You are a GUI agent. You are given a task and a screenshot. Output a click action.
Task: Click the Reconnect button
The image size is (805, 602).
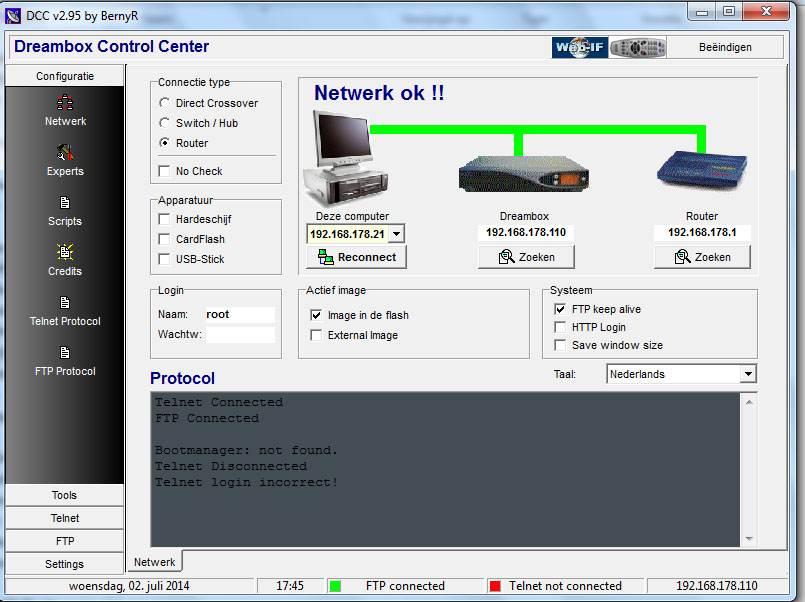(x=356, y=257)
